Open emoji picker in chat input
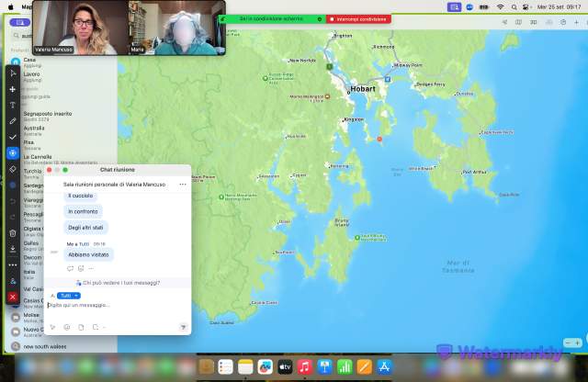This screenshot has width=588, height=382. pos(67,327)
